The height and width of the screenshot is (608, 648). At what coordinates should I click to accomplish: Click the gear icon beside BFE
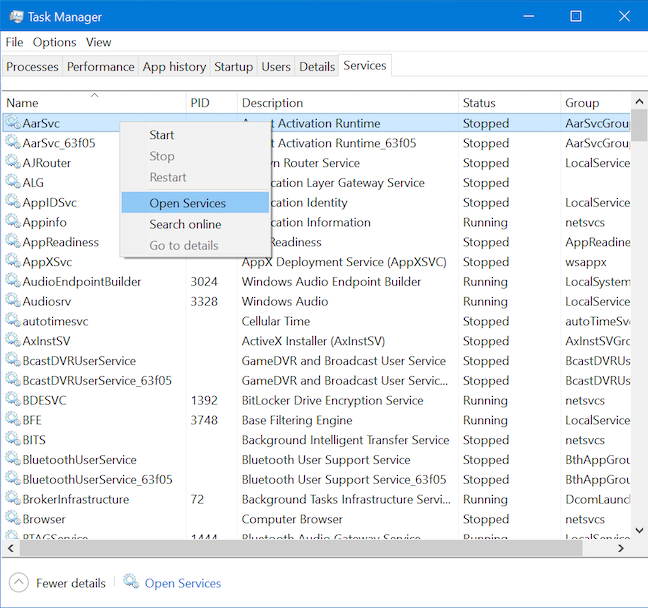(x=13, y=420)
